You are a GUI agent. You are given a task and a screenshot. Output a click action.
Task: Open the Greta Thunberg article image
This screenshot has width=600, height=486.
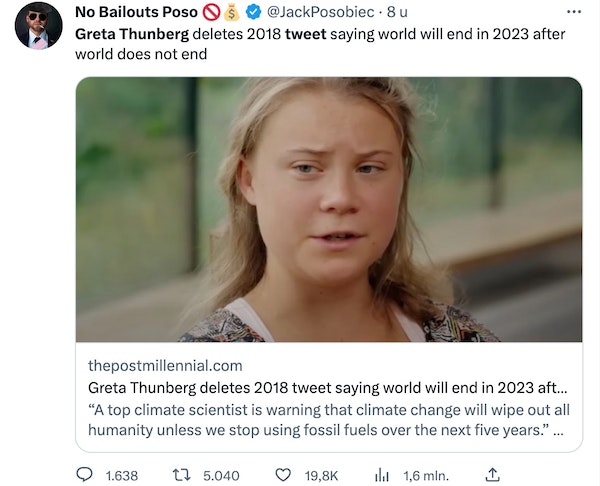click(x=328, y=209)
